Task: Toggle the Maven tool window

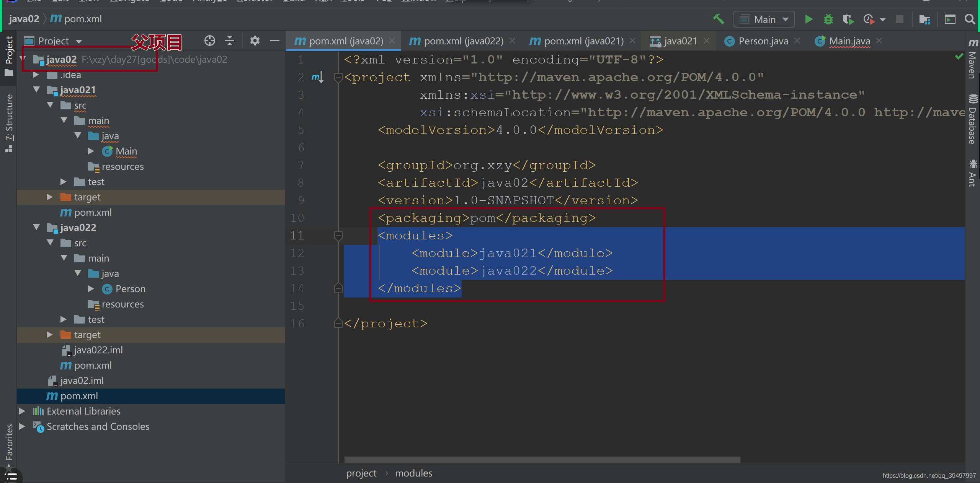Action: point(972,59)
